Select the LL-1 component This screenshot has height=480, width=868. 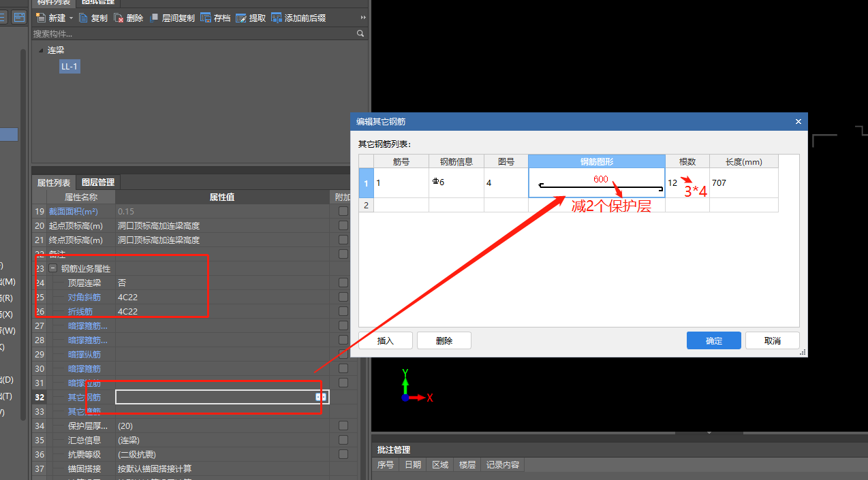pos(69,66)
